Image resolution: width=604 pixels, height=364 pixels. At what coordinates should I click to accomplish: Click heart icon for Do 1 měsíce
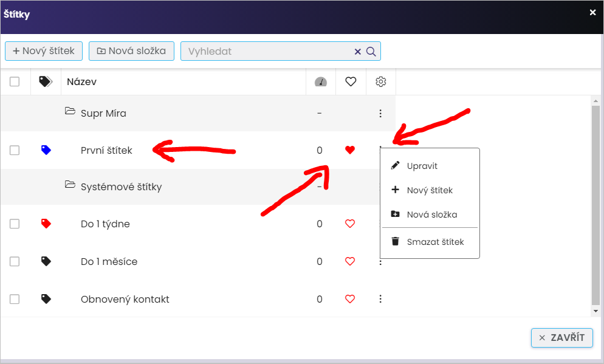coord(349,261)
